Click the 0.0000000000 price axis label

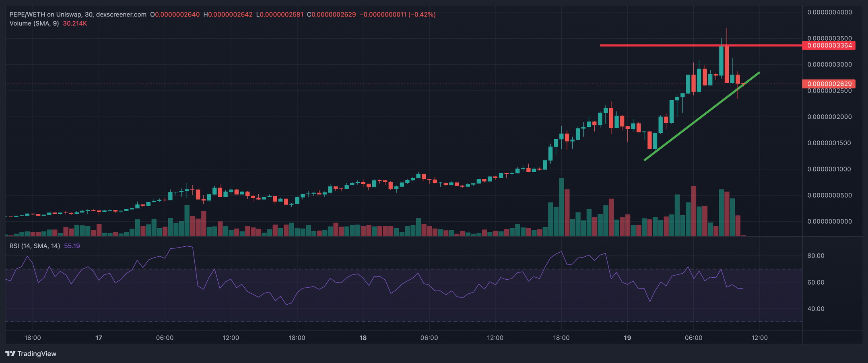click(x=829, y=221)
